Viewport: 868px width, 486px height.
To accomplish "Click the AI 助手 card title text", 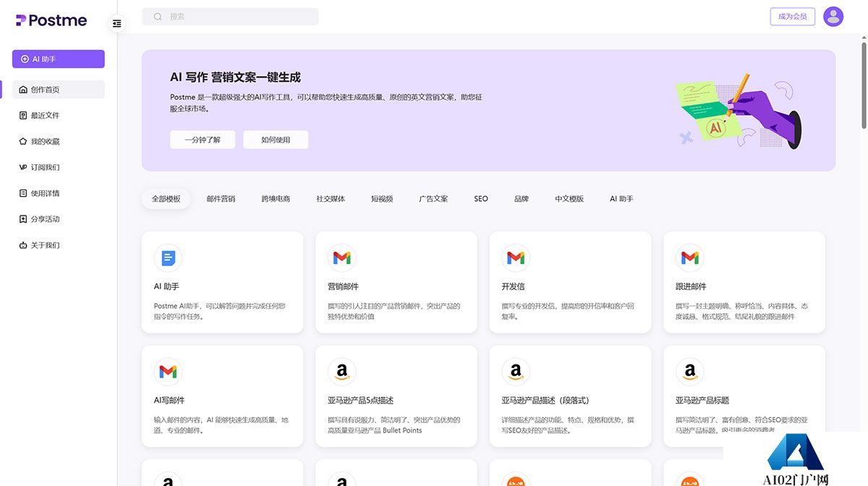I will [166, 286].
